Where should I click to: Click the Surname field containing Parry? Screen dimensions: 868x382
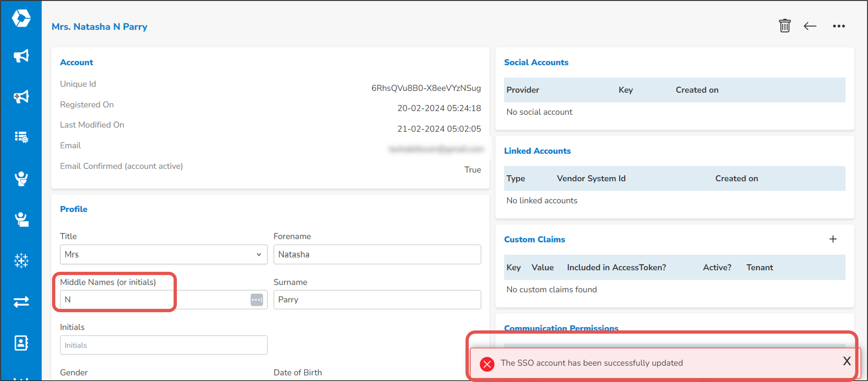click(377, 299)
